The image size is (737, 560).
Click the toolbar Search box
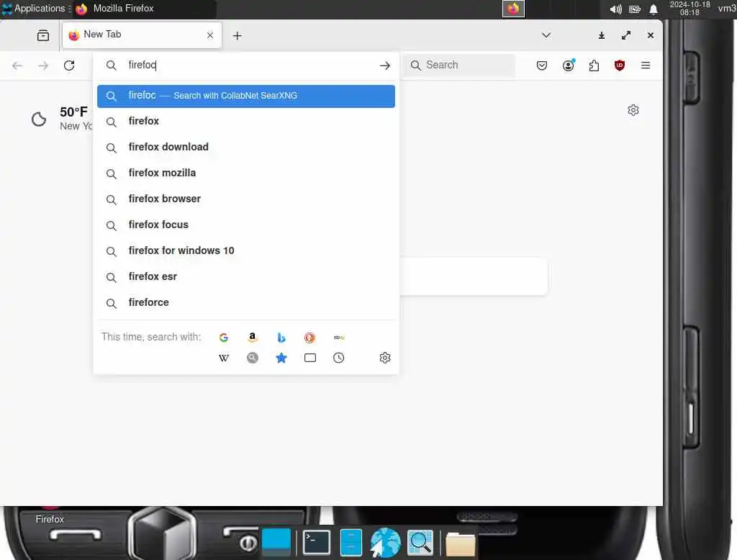tap(461, 66)
